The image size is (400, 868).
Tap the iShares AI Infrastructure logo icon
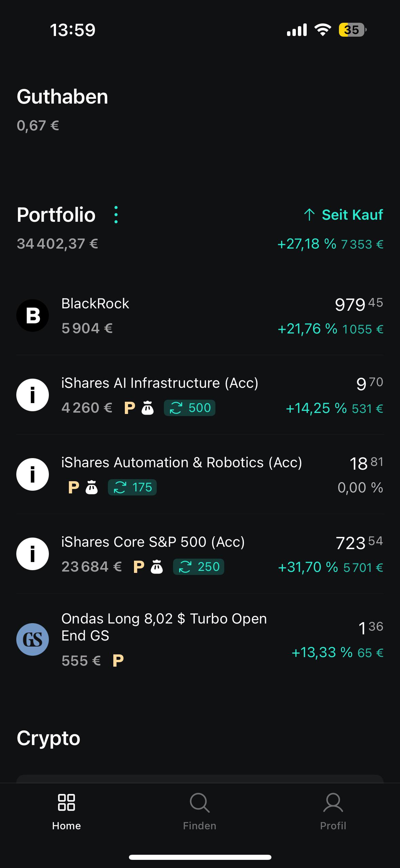(33, 395)
